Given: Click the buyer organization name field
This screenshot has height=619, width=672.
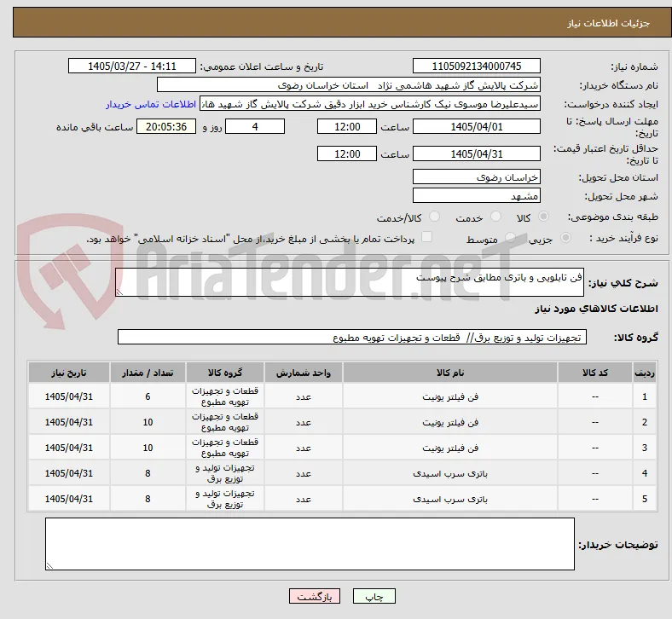Looking at the screenshot, I should pos(348,84).
